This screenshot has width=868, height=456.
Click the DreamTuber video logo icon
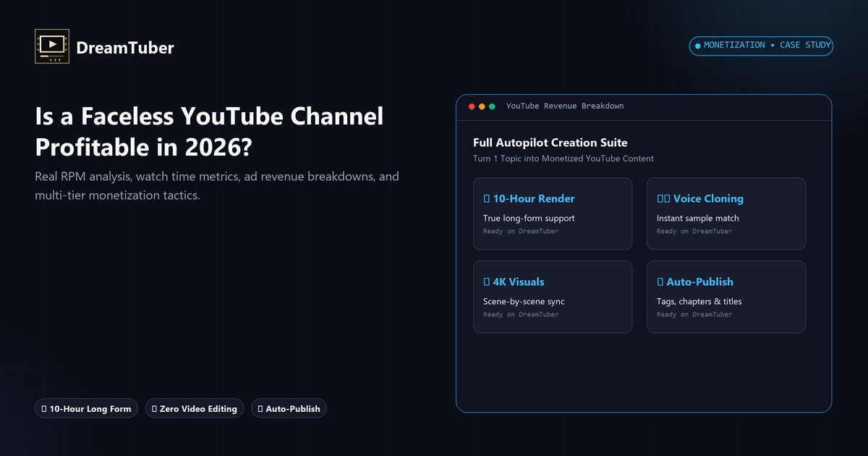click(52, 46)
